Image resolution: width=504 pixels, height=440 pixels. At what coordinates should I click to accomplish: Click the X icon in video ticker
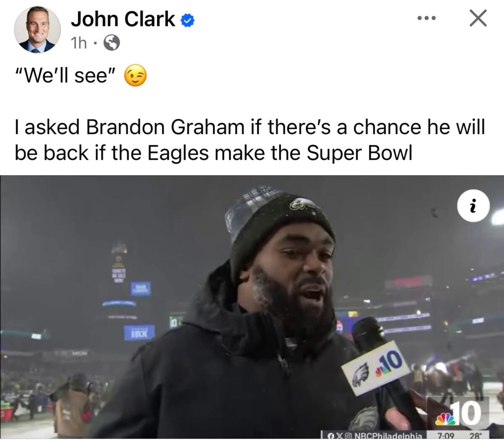coord(339,435)
